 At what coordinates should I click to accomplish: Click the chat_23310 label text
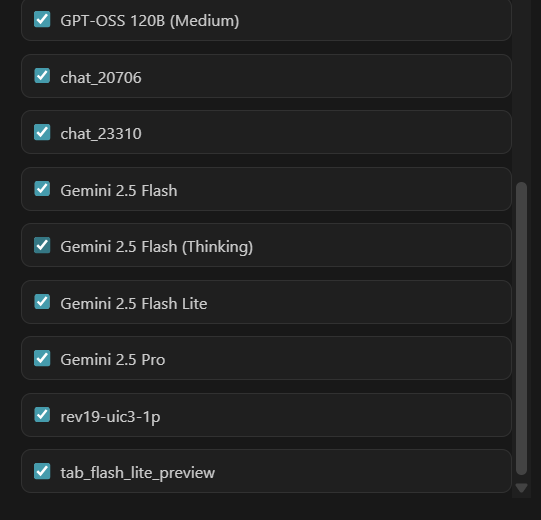[x=101, y=134]
